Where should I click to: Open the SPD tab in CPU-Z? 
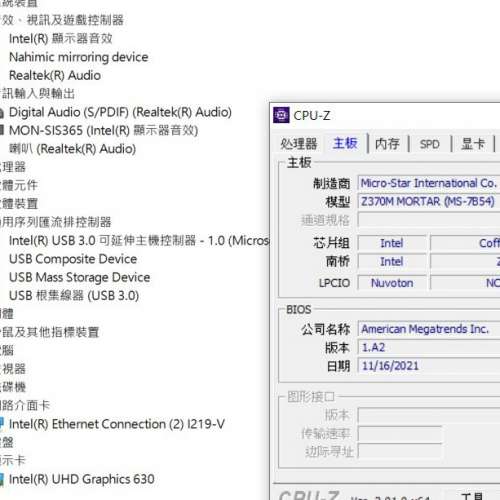point(430,144)
